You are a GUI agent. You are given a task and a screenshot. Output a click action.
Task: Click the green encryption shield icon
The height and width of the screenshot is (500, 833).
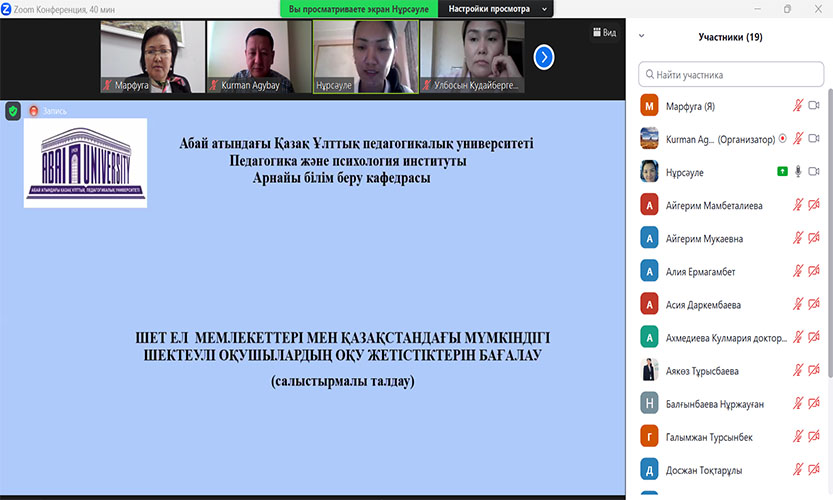(x=13, y=111)
